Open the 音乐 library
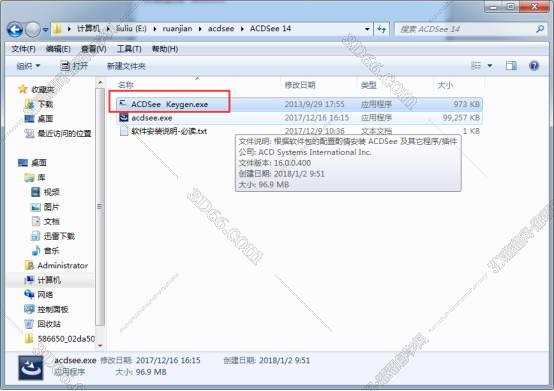 coord(52,251)
